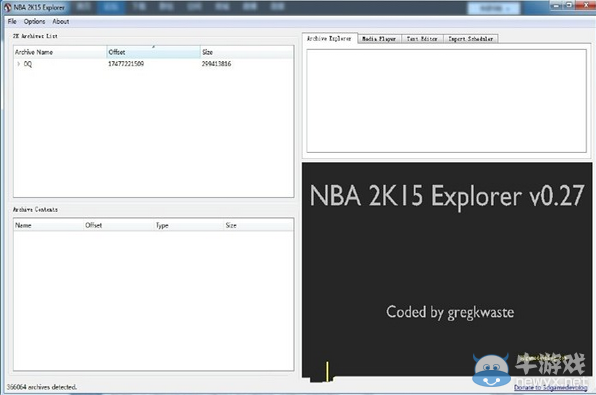This screenshot has height=395, width=596.
Task: Click the Name column header in Archive Contents
Action: point(48,225)
